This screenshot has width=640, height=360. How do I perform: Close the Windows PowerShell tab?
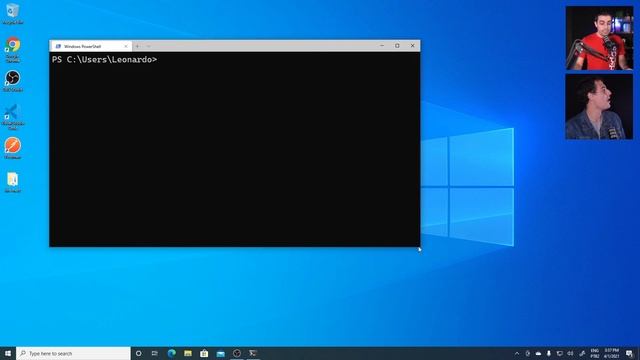[x=126, y=46]
